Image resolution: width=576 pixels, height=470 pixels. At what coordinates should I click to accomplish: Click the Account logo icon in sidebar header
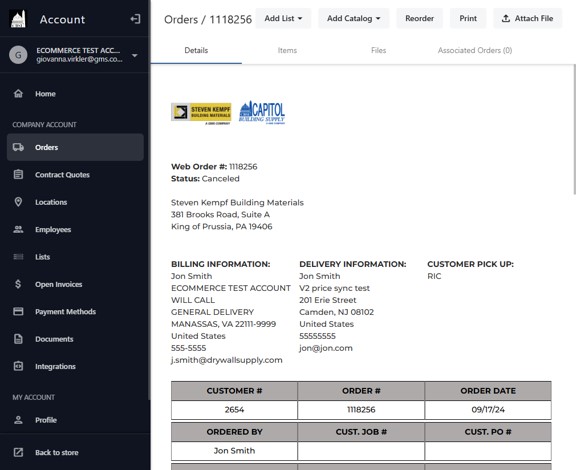point(18,19)
